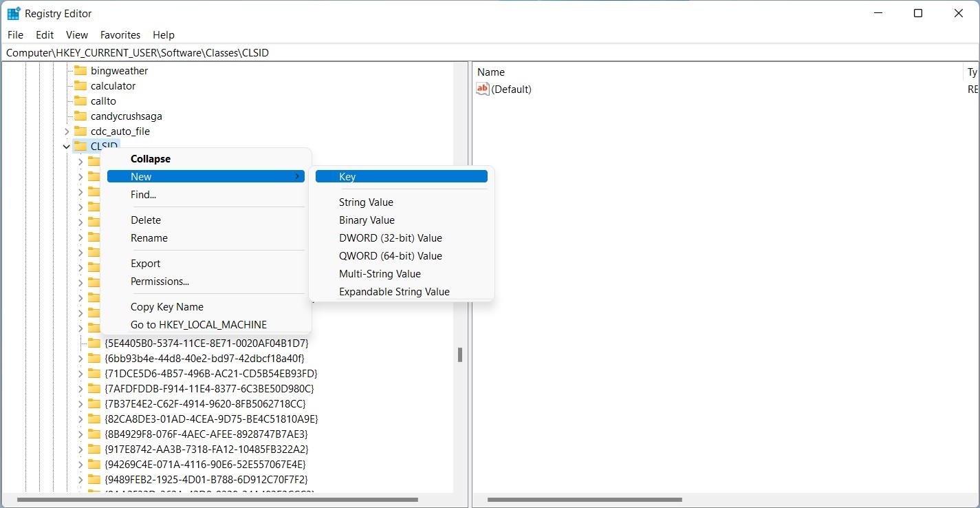
Task: Create a new Expandable String Value
Action: [402, 292]
